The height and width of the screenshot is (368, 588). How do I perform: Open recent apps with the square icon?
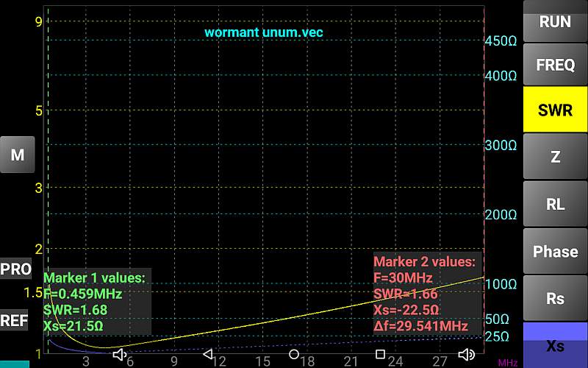coord(380,355)
